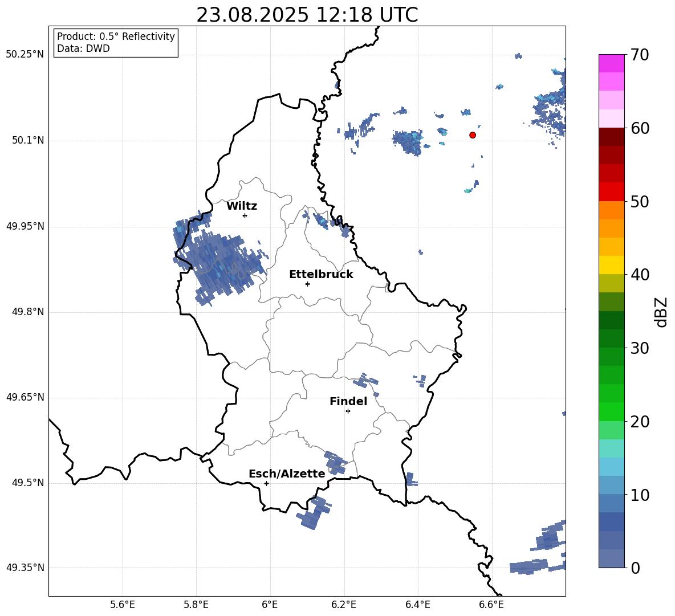Screen dimensions: 675x616
Task: Click the 6°E longitude label
Action: point(270,605)
